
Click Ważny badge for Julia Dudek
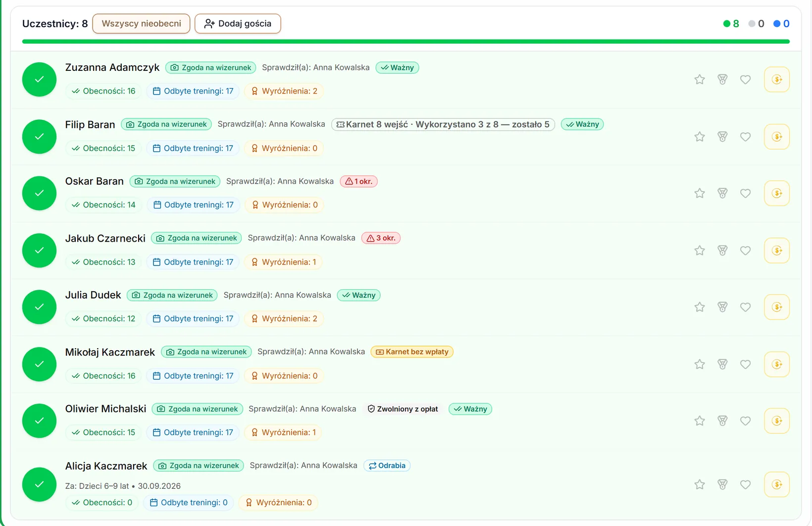[359, 295]
